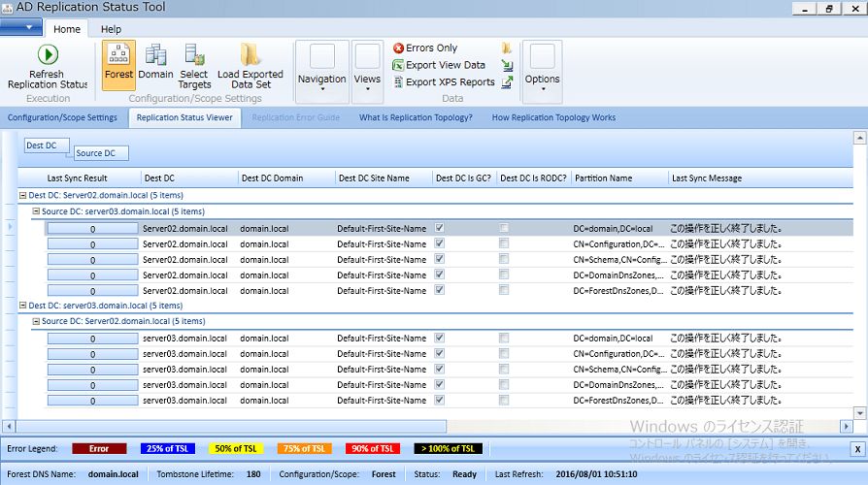The width and height of the screenshot is (868, 485).
Task: Toggle the Errors Only filter
Action: click(x=425, y=48)
